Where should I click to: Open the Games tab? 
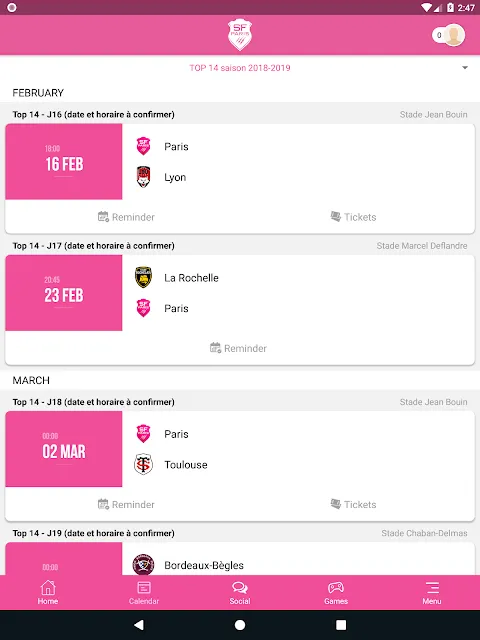336,593
